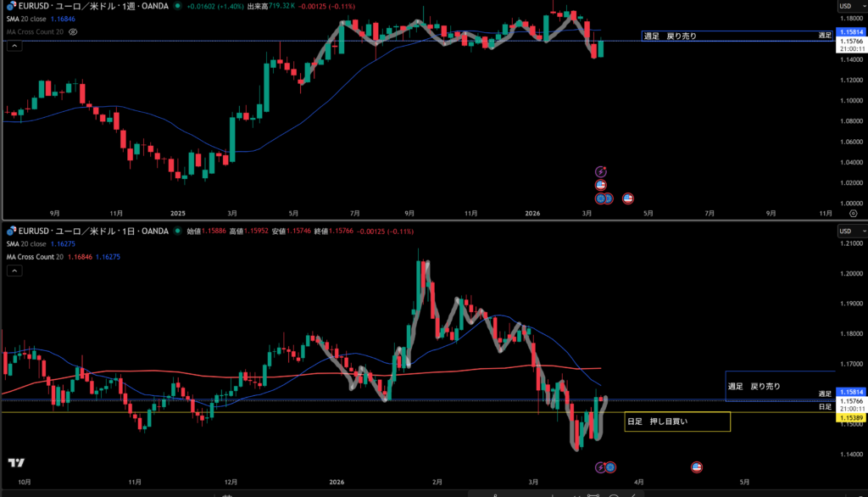The height and width of the screenshot is (497, 868).
Task: Click the TradingView logo in the lower chart
Action: tap(15, 462)
